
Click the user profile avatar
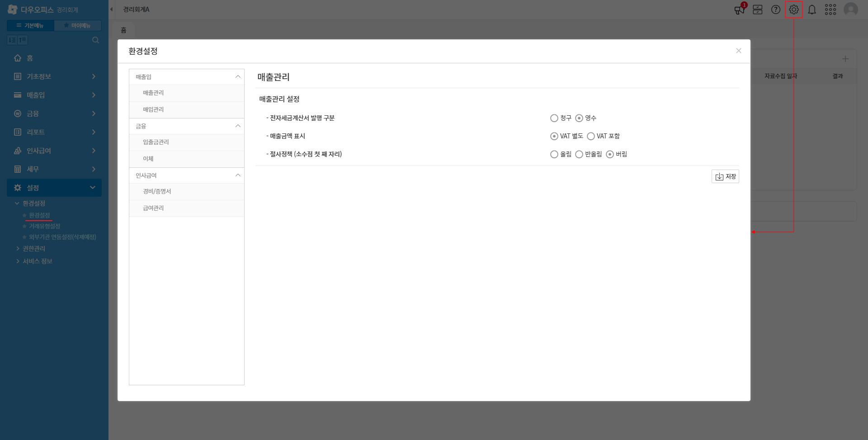(851, 9)
